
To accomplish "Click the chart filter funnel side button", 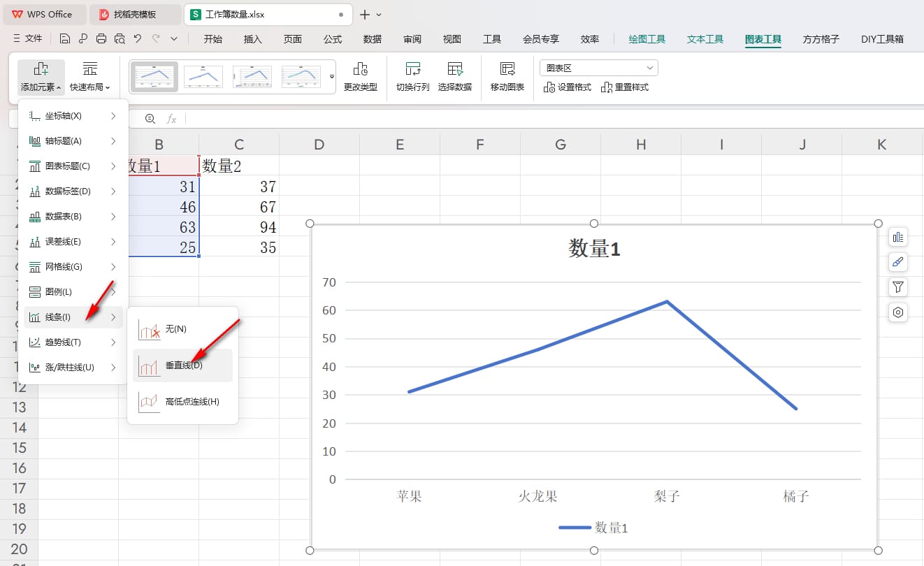I will click(x=898, y=287).
